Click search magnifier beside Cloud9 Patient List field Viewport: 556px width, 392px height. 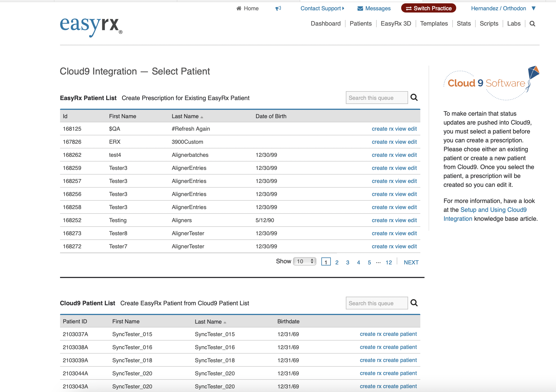coord(414,303)
